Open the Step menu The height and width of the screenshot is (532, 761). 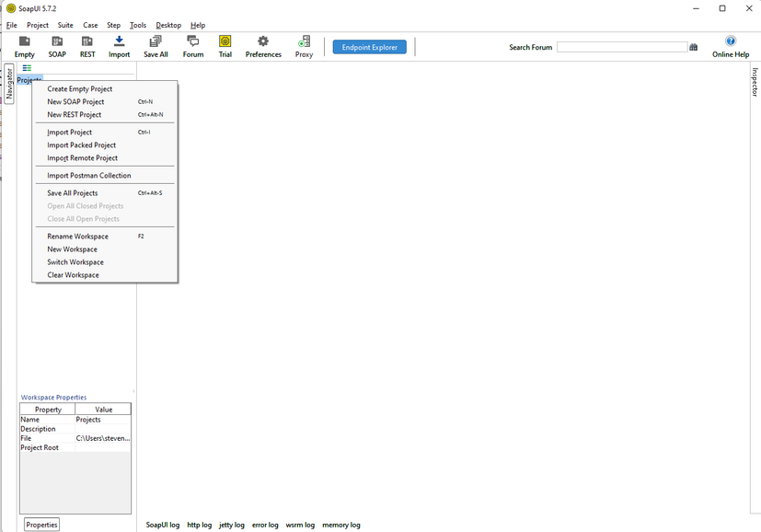pos(113,25)
